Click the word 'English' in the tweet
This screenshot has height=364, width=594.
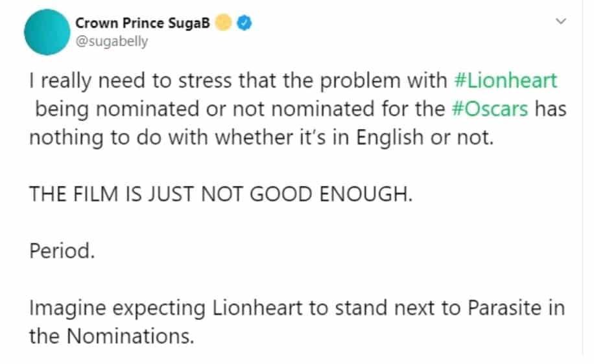[390, 138]
